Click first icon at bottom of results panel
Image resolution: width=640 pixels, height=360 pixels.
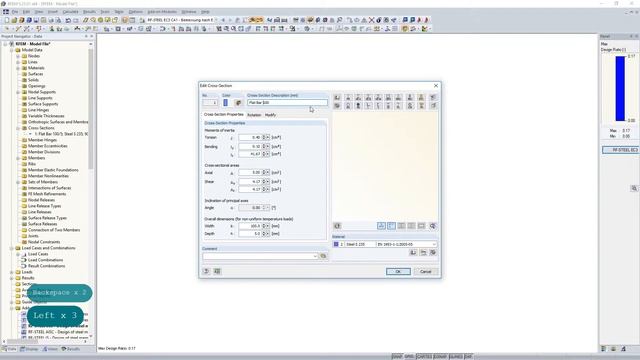tap(604, 349)
